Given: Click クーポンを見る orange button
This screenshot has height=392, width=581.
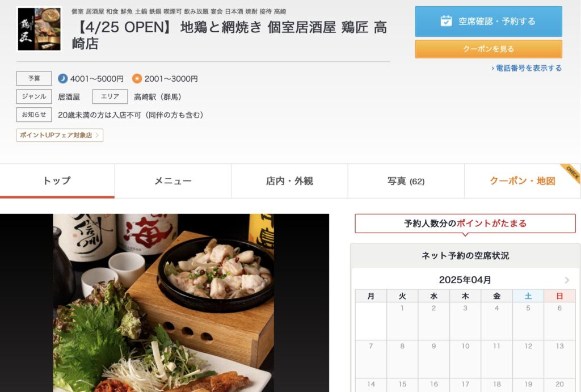Looking at the screenshot, I should pyautogui.click(x=489, y=49).
